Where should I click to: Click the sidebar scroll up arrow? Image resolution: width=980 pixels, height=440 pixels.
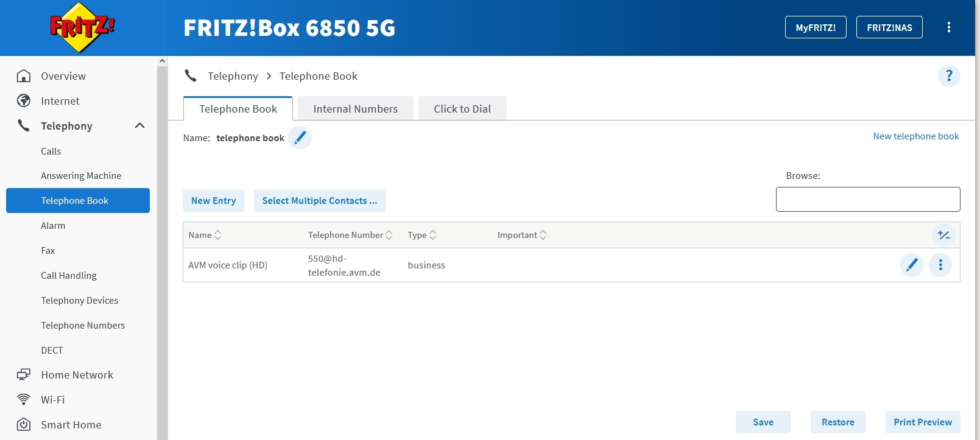click(162, 61)
